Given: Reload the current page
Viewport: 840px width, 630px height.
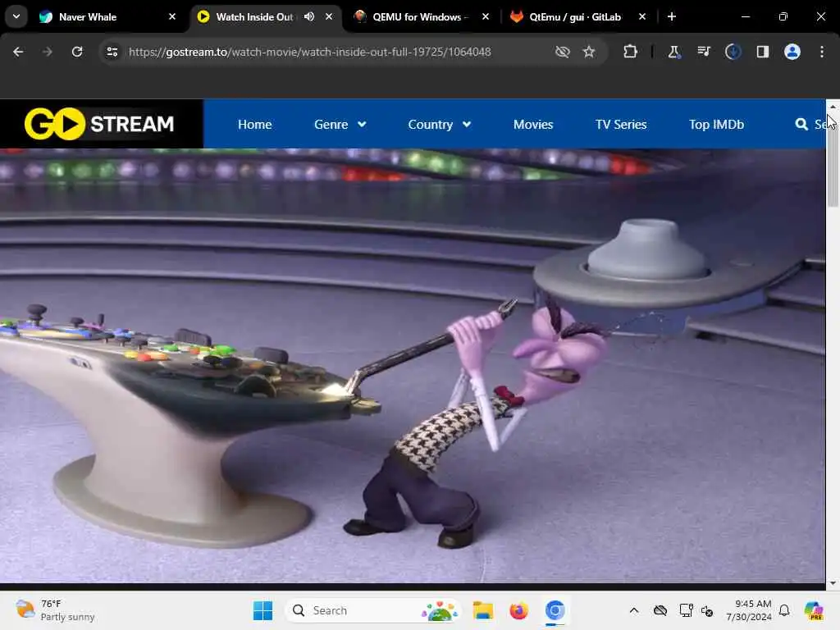Looking at the screenshot, I should [77, 52].
